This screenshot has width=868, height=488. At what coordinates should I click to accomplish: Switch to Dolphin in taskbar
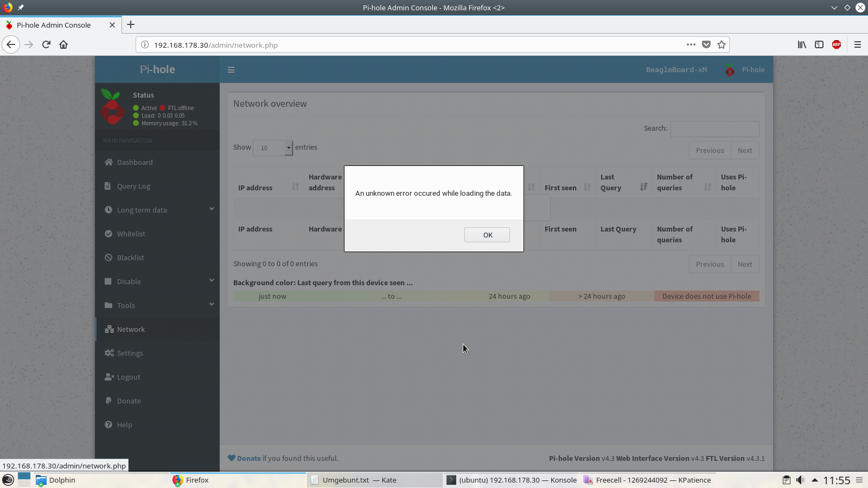tap(101, 480)
